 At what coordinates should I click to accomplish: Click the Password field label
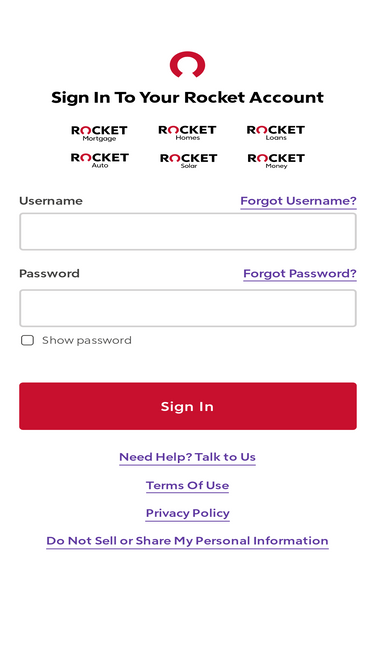(x=49, y=274)
